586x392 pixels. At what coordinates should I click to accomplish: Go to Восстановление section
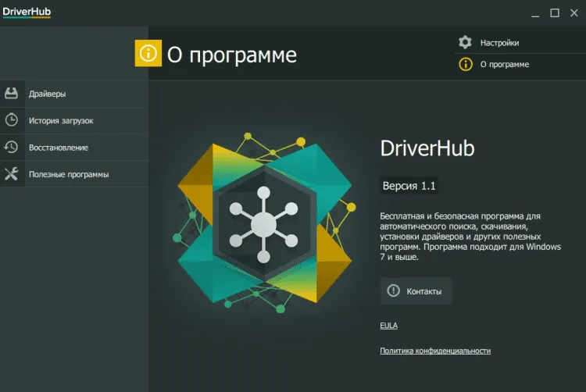point(74,148)
